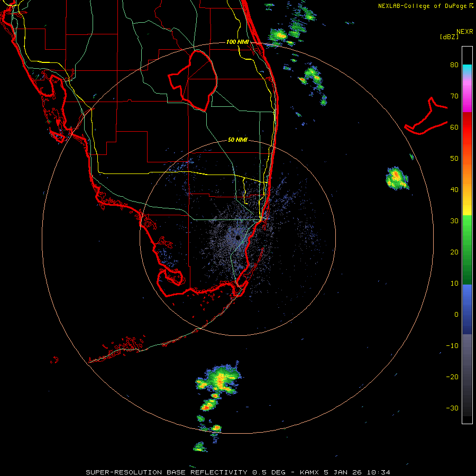Click the 50 NMI range ring label
Screen dimensions: 476x476
[237, 140]
